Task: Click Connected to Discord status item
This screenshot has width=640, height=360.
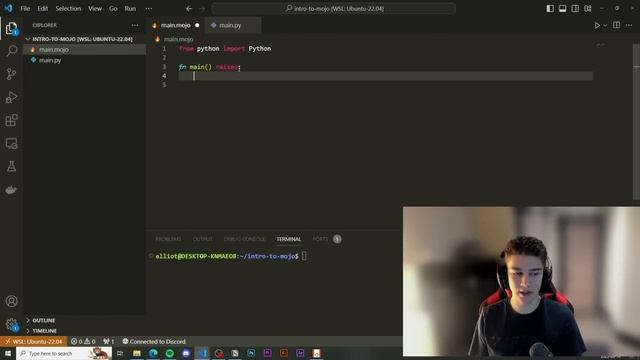Action: [154, 342]
